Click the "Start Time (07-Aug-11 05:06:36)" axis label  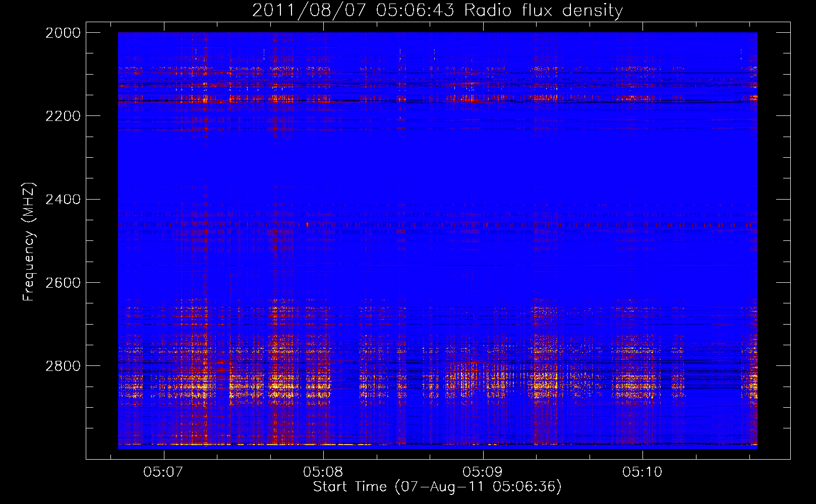(437, 487)
